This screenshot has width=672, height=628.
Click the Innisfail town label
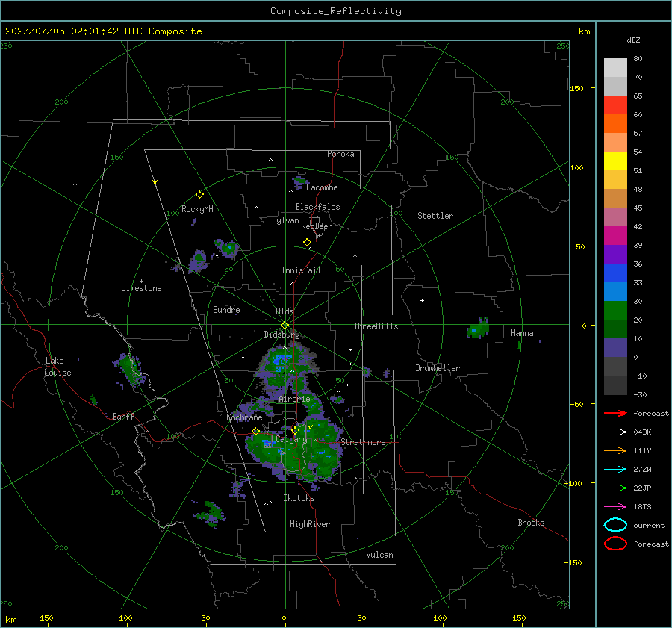click(301, 270)
